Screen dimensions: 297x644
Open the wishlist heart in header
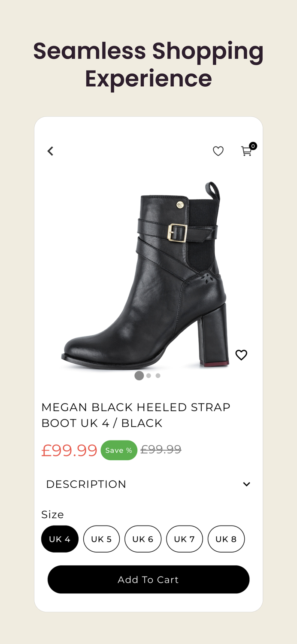click(218, 151)
